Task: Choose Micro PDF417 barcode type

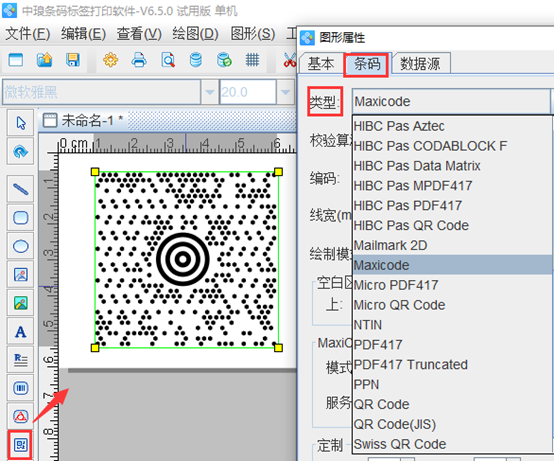Action: click(x=452, y=285)
